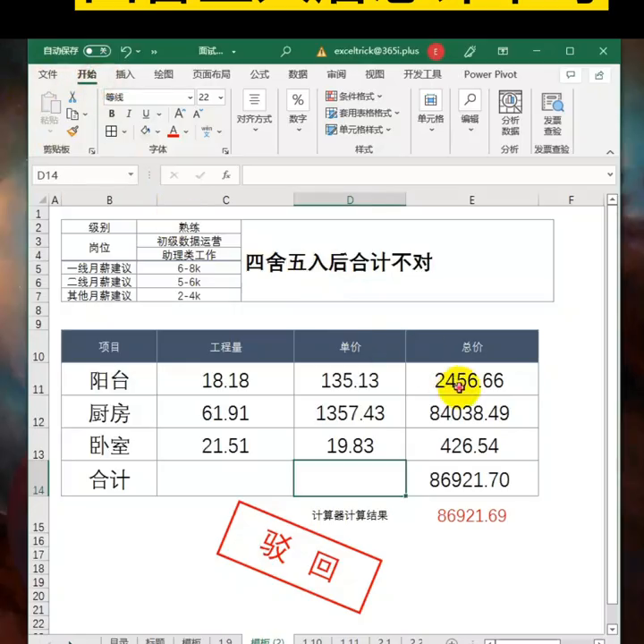Click the vertical scrollbar down arrow
Viewport: 644px width, 644px height.
[613, 629]
